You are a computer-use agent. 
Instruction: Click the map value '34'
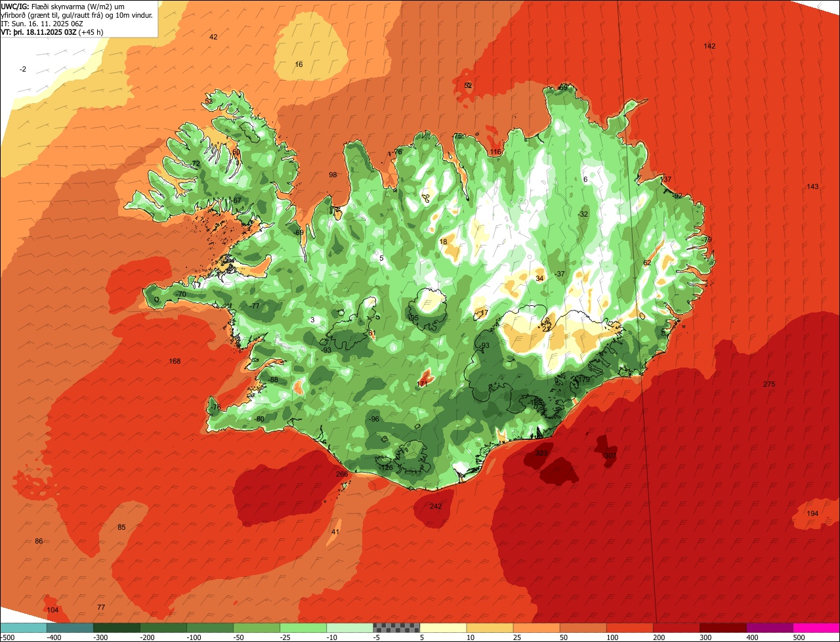pos(539,278)
